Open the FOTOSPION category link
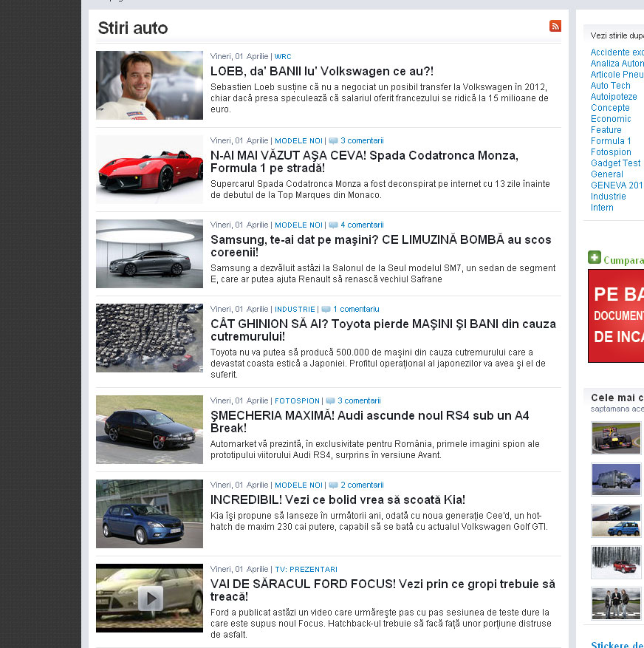 coord(297,401)
